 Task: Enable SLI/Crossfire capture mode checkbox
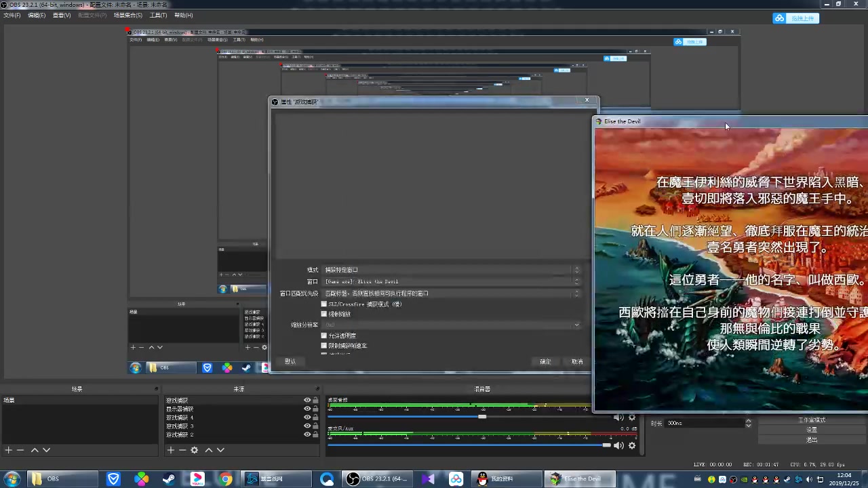(324, 304)
